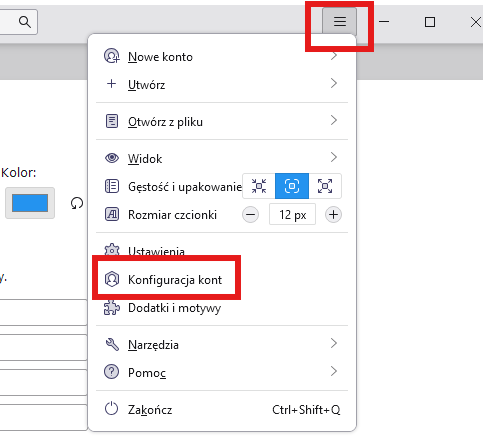Open the Utwórz submenu
Image resolution: width=483 pixels, height=447 pixels.
(x=222, y=84)
